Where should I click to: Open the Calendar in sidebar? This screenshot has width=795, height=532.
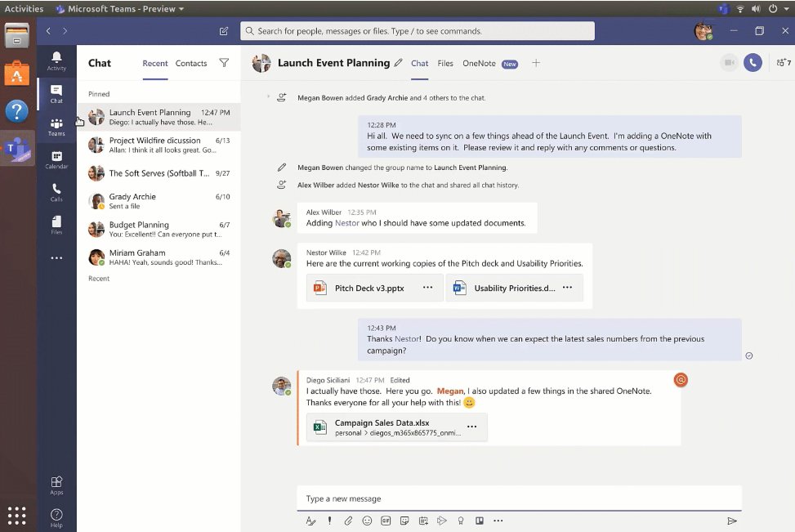(56, 159)
